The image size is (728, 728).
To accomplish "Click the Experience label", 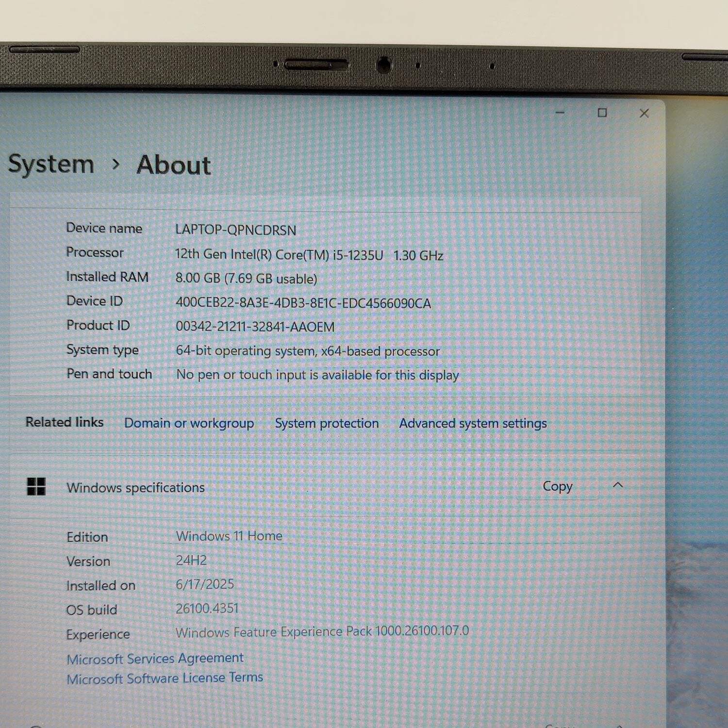I will pos(98,634).
